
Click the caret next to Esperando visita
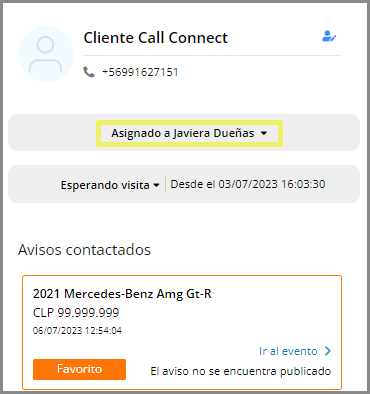point(156,185)
